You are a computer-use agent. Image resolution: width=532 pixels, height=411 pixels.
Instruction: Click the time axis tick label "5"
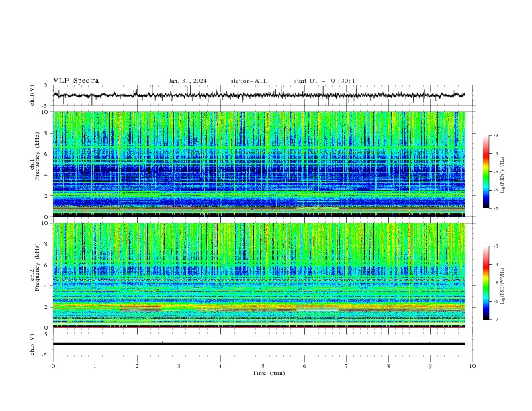(263, 366)
